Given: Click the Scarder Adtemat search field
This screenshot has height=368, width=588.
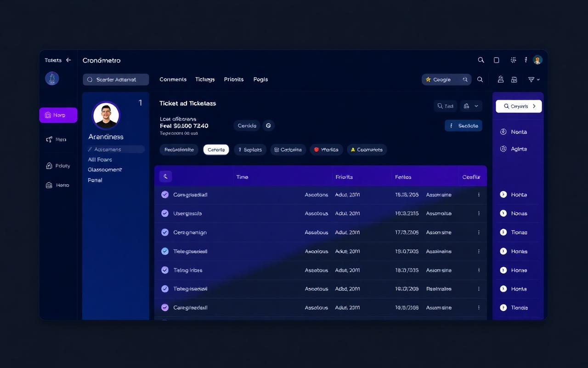Looking at the screenshot, I should (116, 80).
